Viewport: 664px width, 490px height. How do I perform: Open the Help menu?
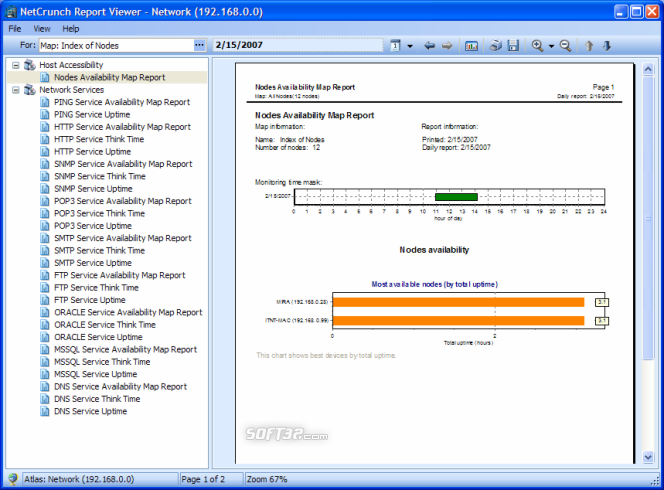71,29
